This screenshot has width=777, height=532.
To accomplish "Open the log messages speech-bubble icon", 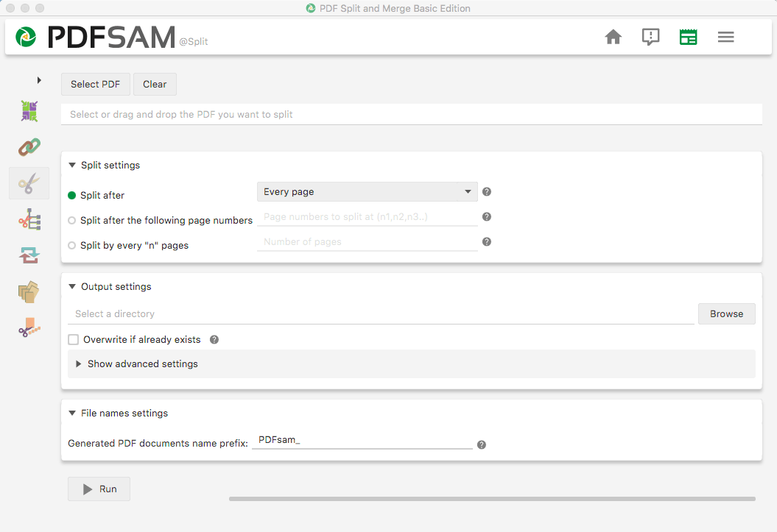I will [650, 37].
